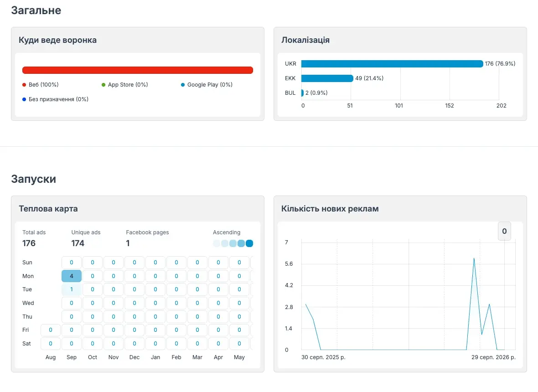Viewport: 538px width, 392px height.
Task: Select the "Веб (100%)" legend entry
Action: click(x=41, y=85)
